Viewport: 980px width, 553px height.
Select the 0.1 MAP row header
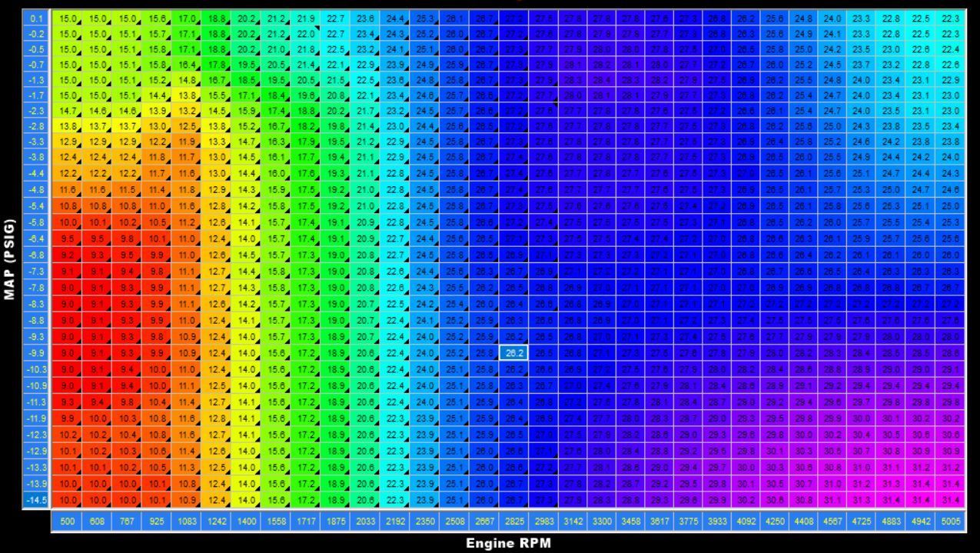tap(36, 18)
